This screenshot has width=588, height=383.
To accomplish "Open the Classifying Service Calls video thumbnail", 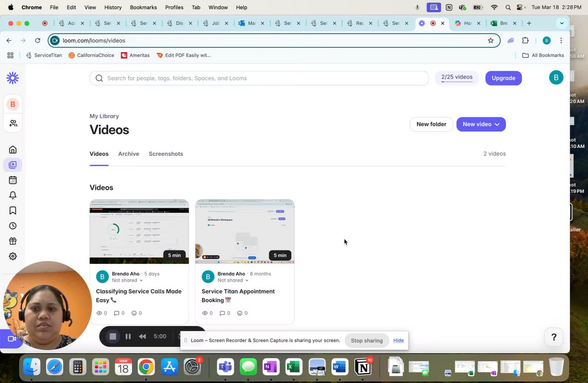I will click(x=139, y=232).
